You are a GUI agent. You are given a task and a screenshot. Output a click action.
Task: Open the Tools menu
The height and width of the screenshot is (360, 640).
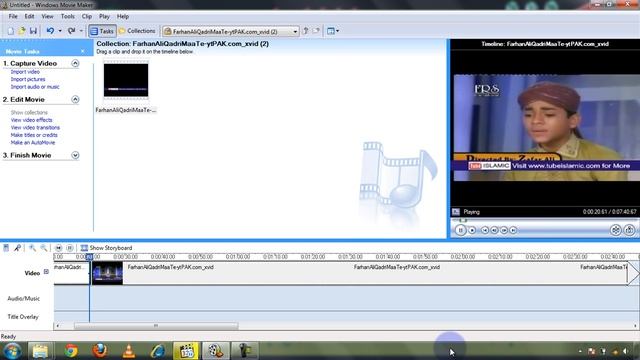coord(68,17)
